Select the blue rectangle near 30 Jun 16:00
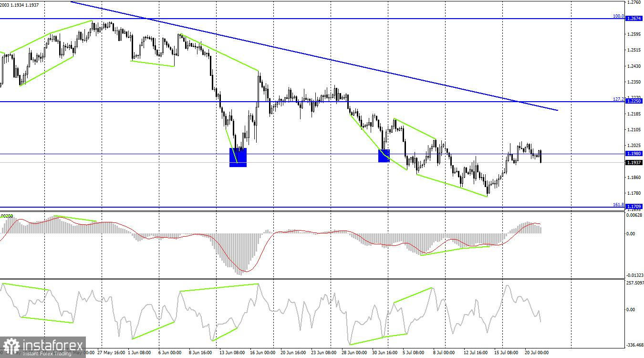Viewport: 644px width, 358px height. pos(384,156)
